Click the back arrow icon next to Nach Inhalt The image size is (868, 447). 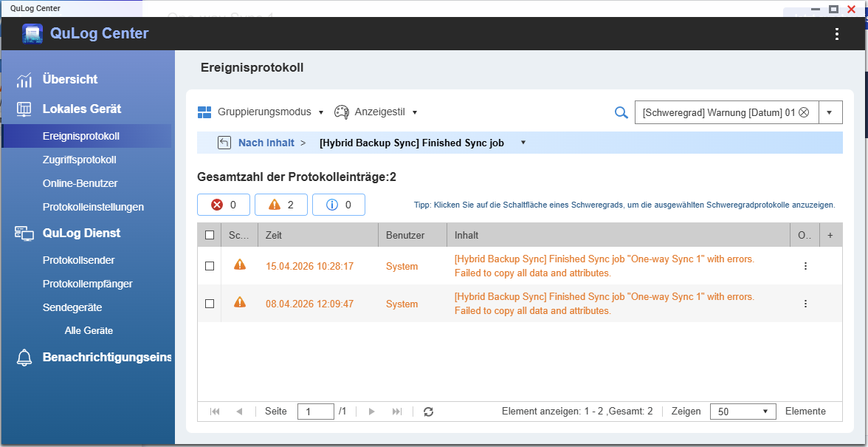224,143
